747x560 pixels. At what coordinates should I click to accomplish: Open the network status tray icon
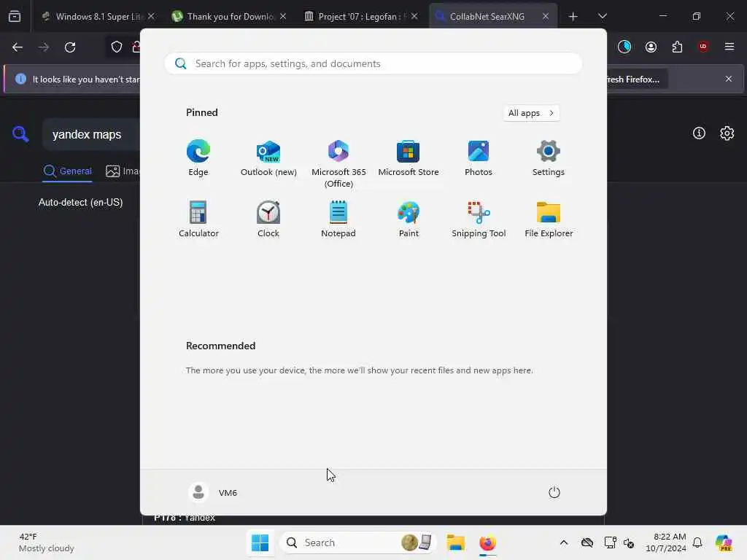point(610,542)
